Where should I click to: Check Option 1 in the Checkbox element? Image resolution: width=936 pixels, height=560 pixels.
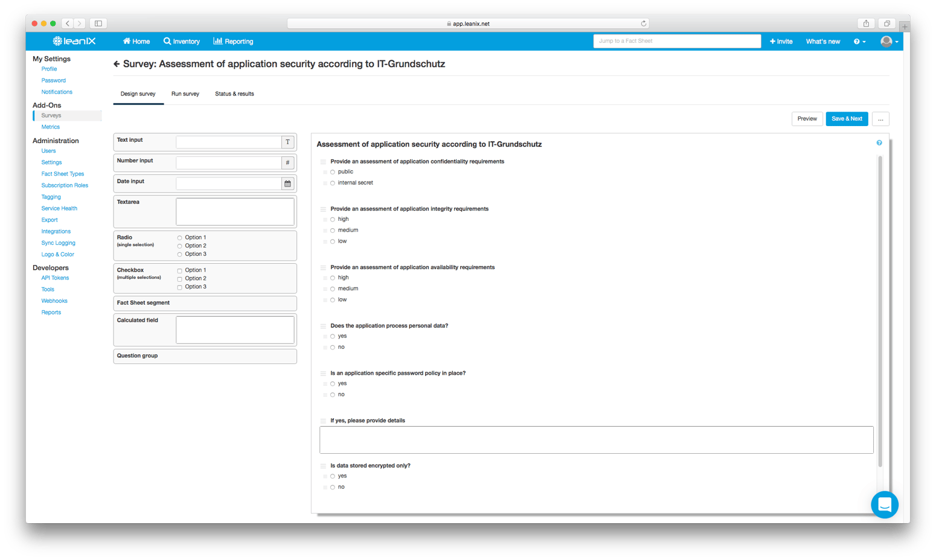click(179, 270)
